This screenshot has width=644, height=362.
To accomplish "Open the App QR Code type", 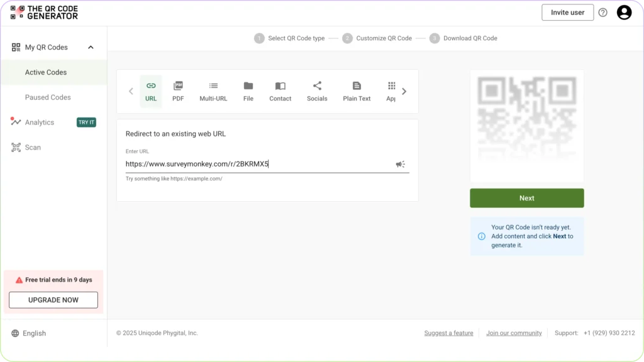I will tap(391, 91).
